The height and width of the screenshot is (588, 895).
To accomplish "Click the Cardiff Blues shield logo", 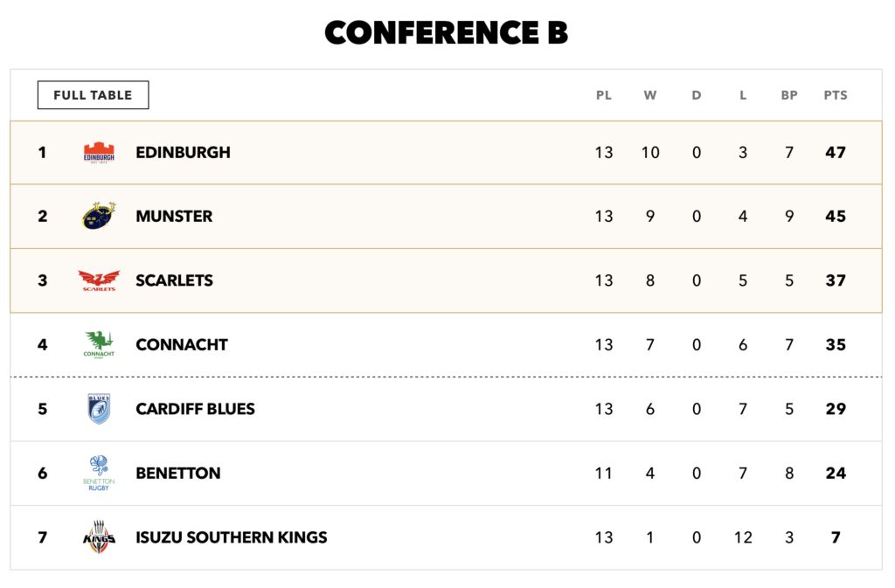I will click(99, 408).
